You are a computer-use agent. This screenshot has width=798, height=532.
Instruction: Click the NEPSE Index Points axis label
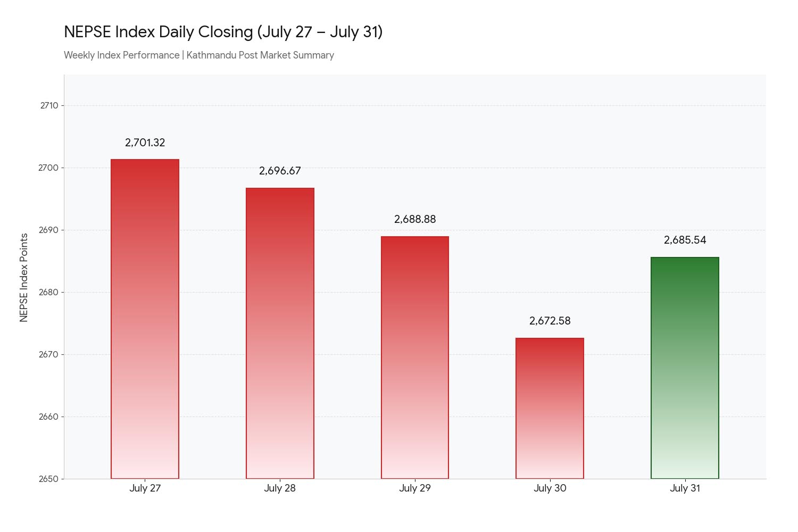pos(23,277)
